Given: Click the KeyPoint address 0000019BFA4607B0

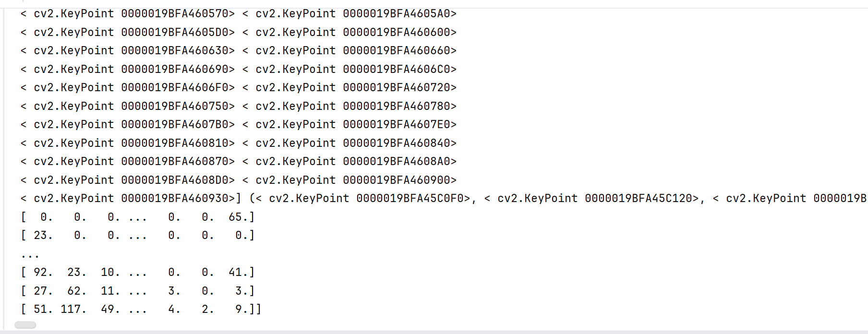Looking at the screenshot, I should click(x=175, y=125).
